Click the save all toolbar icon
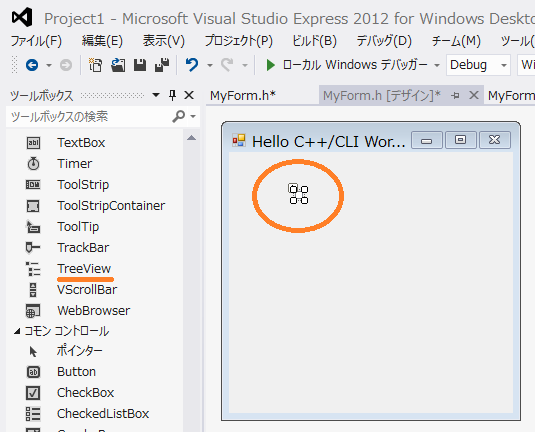535x432 pixels. click(162, 65)
